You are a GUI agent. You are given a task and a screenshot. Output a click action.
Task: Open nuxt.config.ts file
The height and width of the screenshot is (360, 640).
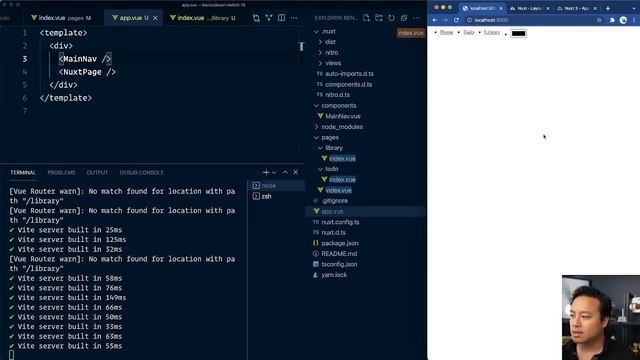pos(340,222)
